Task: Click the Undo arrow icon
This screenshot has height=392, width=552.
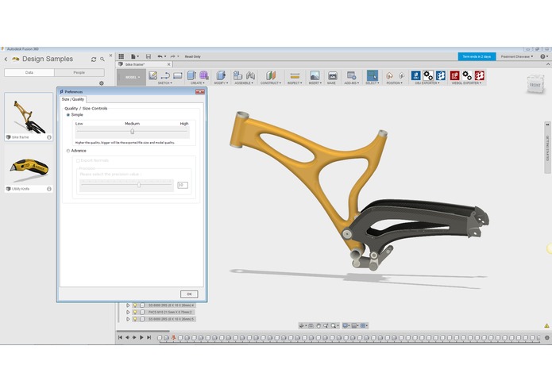Action: [x=160, y=56]
